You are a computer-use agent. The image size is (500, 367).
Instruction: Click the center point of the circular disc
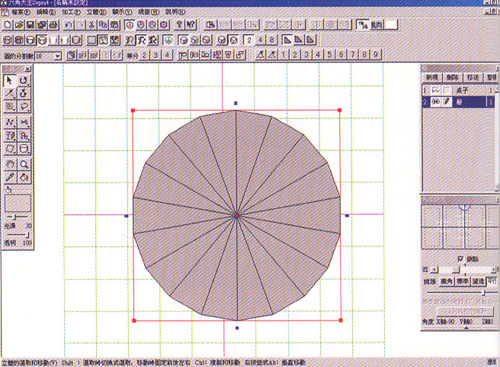pos(236,216)
